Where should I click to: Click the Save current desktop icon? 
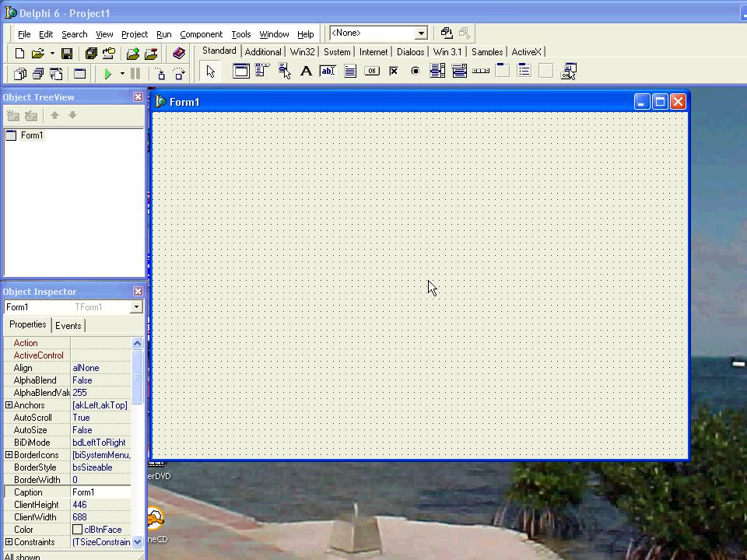[447, 33]
